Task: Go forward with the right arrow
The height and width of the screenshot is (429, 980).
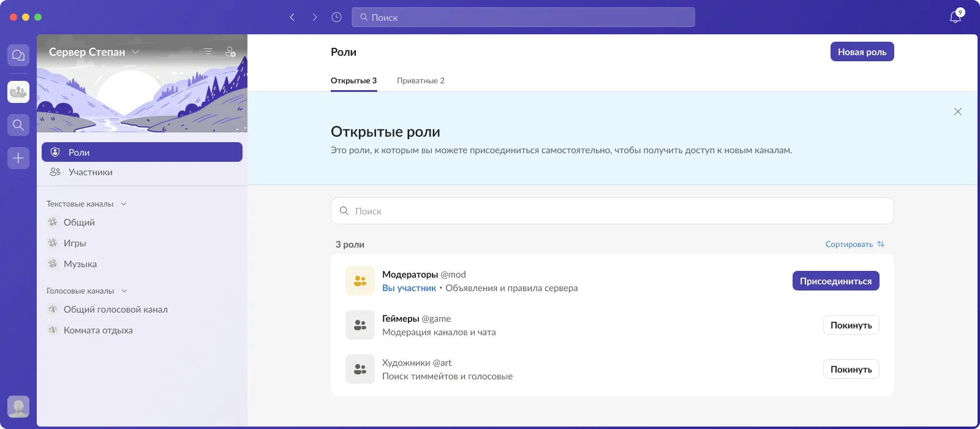Action: pos(314,17)
